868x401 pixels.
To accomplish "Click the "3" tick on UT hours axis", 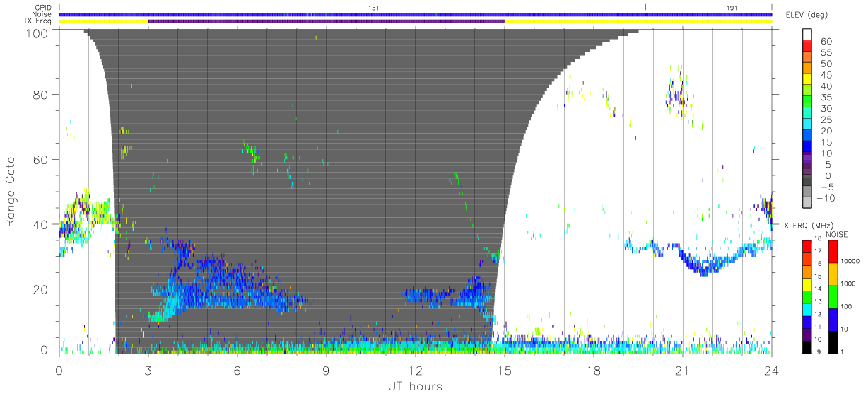I will pos(148,369).
